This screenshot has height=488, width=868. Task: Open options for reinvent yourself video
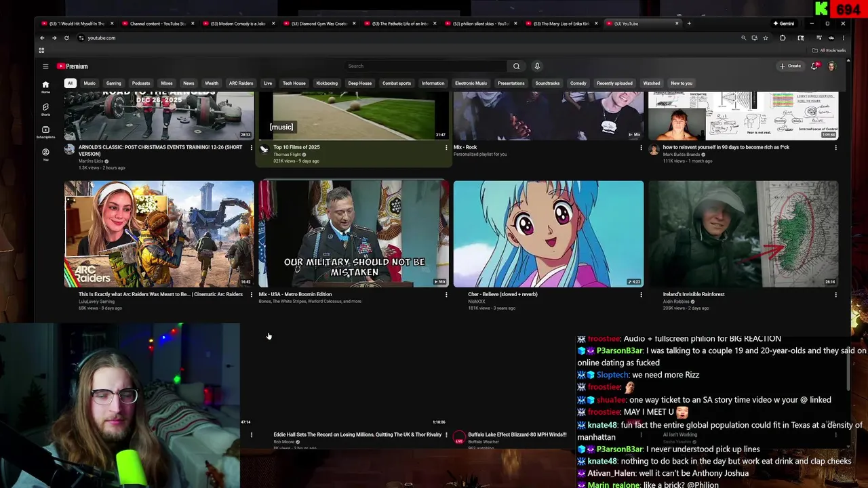[835, 147]
